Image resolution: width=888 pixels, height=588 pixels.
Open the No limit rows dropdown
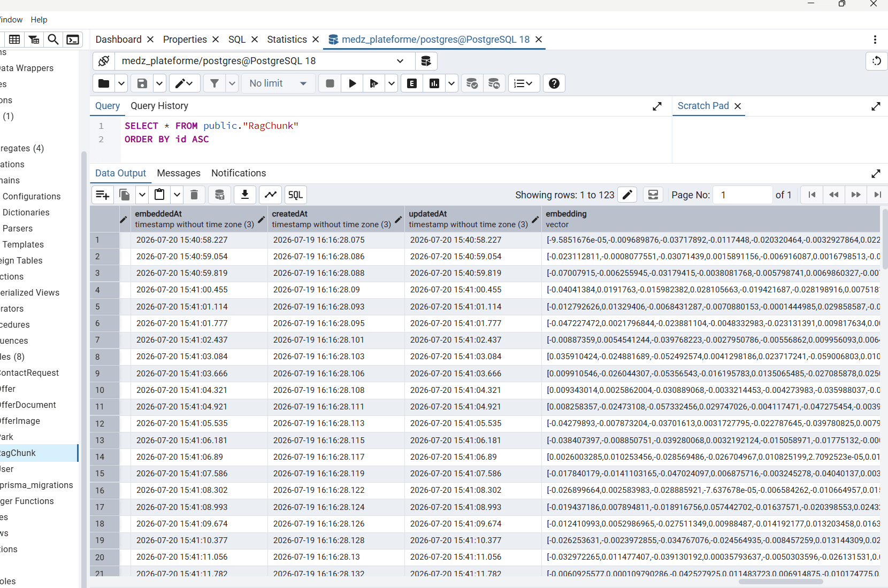pos(278,83)
